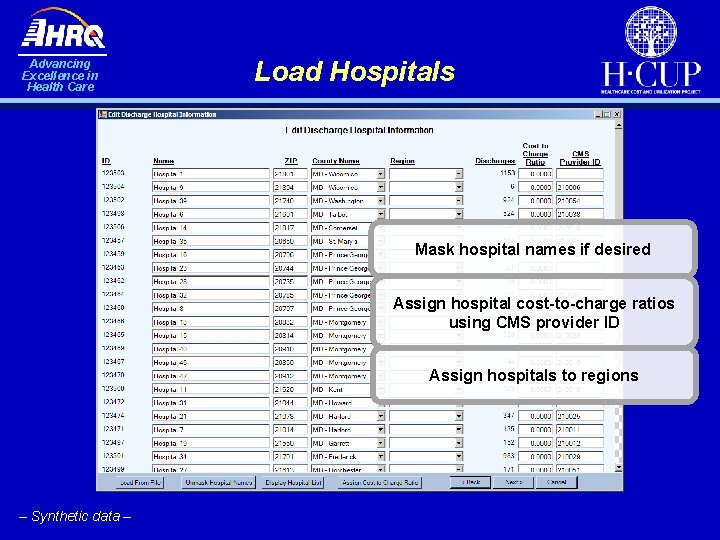Viewport: 720px width, 540px height.
Task: Click the CMS Provider ID column header
Action: (x=580, y=158)
